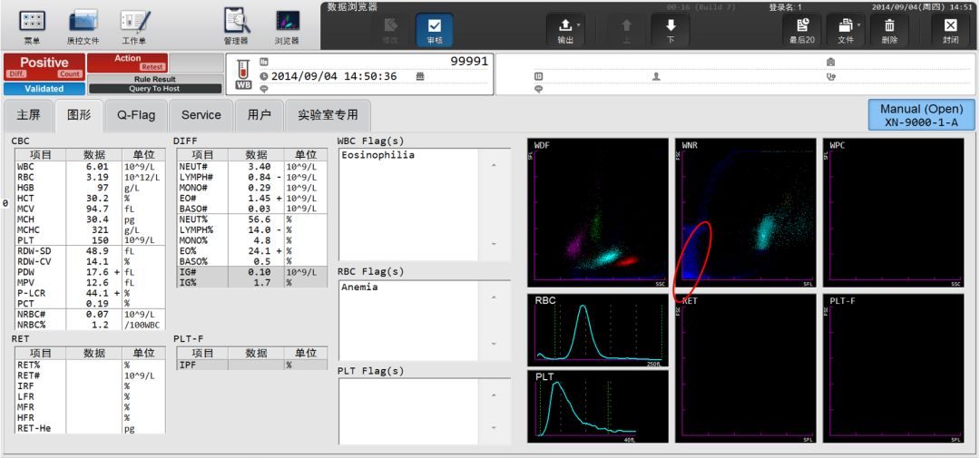The image size is (980, 458).
Task: Switch to the 主屏 tab
Action: (x=28, y=115)
